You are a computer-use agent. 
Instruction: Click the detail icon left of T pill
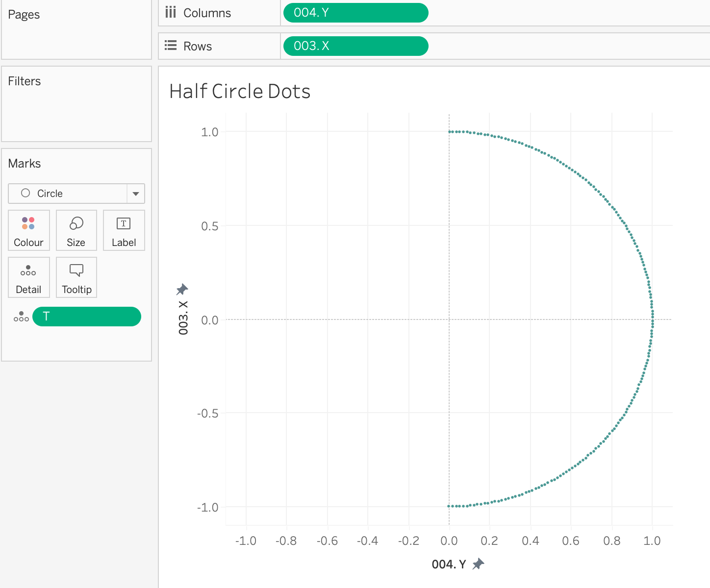tap(21, 317)
